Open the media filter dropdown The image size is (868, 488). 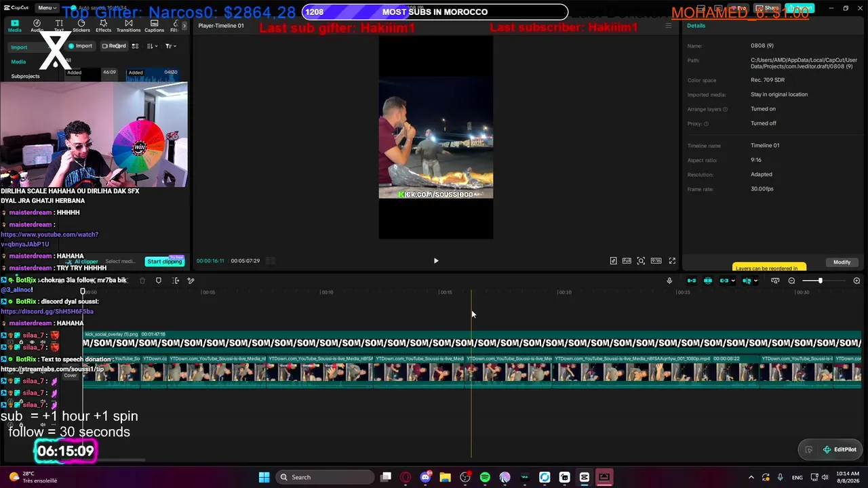(170, 46)
